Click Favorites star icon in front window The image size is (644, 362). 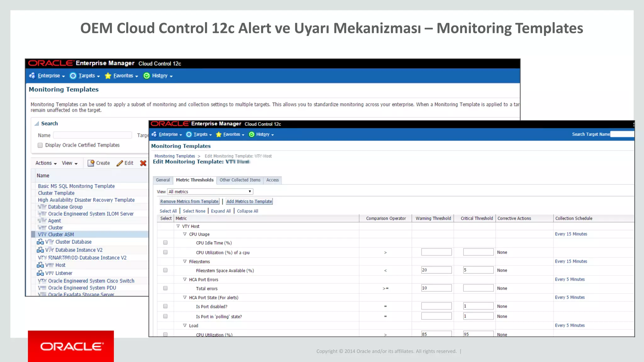click(219, 134)
